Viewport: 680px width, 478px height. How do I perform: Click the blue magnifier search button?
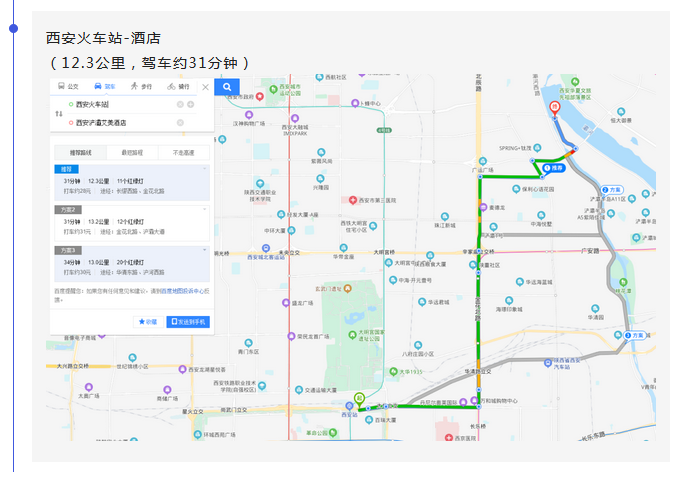pos(227,87)
